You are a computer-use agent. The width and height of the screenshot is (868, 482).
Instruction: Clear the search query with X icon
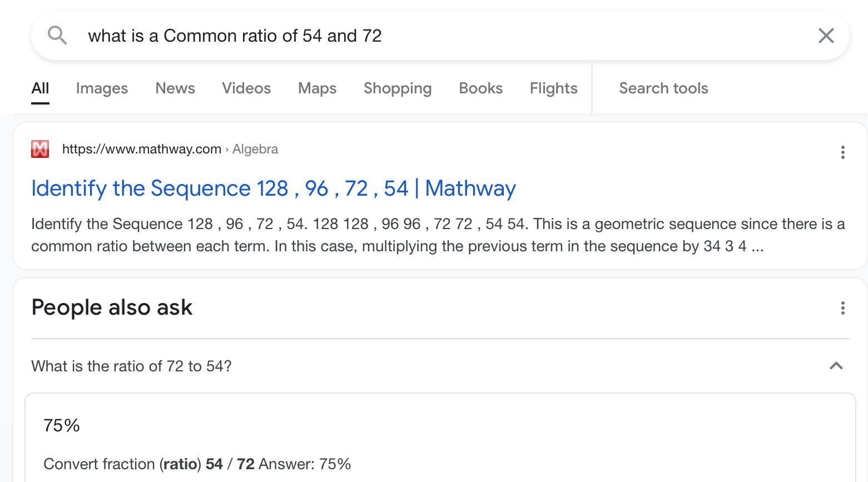(x=826, y=36)
